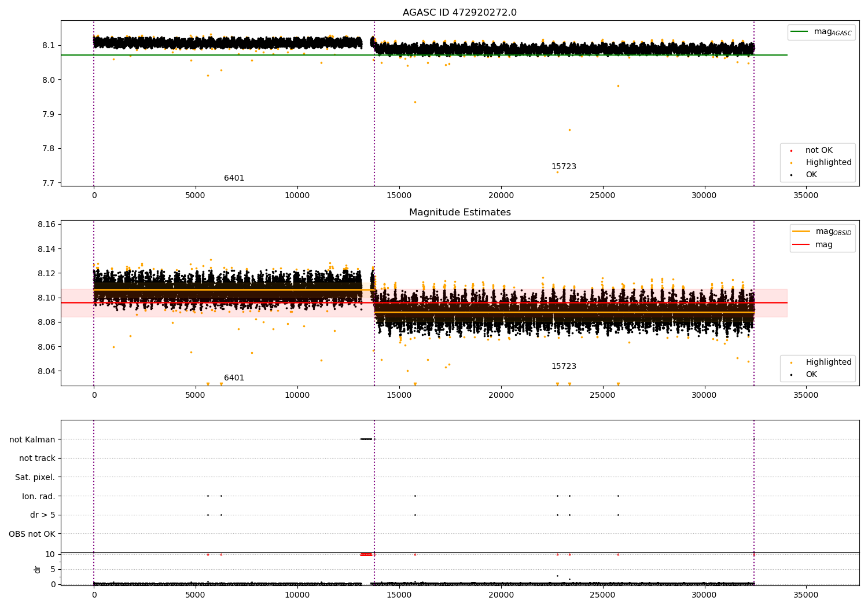
Task: Click the orange outlier point near 7.85 in top plot
Action: 569,130
